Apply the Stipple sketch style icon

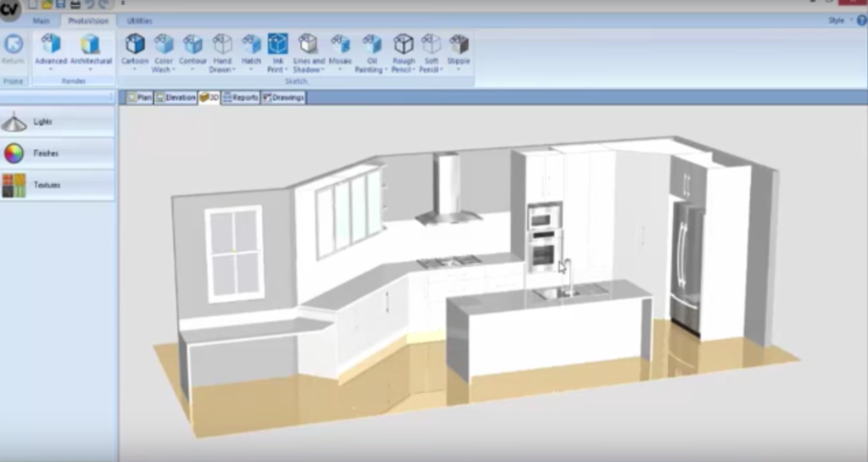click(x=459, y=44)
